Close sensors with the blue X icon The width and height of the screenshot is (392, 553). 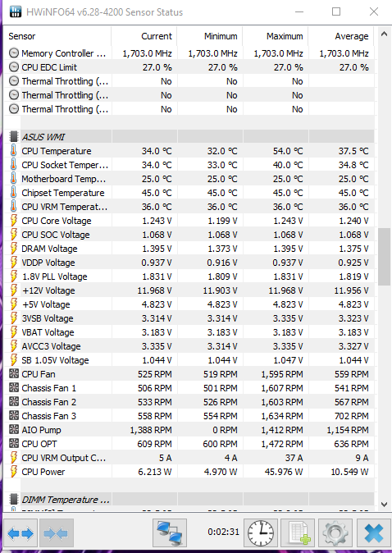pos(373,532)
